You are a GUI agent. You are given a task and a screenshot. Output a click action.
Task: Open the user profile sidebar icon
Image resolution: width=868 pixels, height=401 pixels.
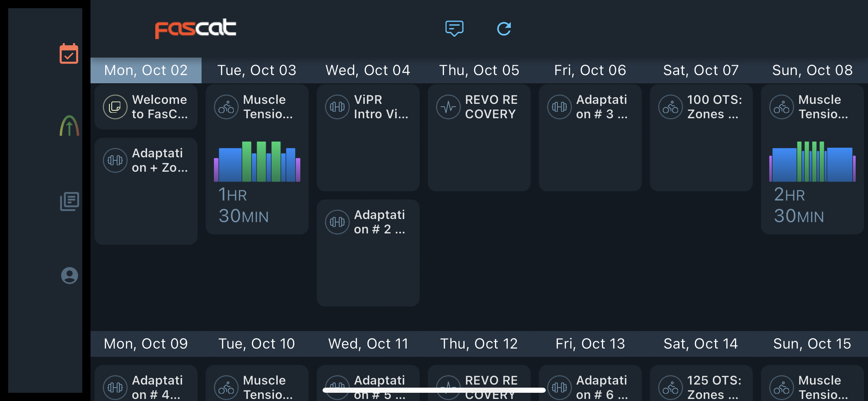click(69, 276)
